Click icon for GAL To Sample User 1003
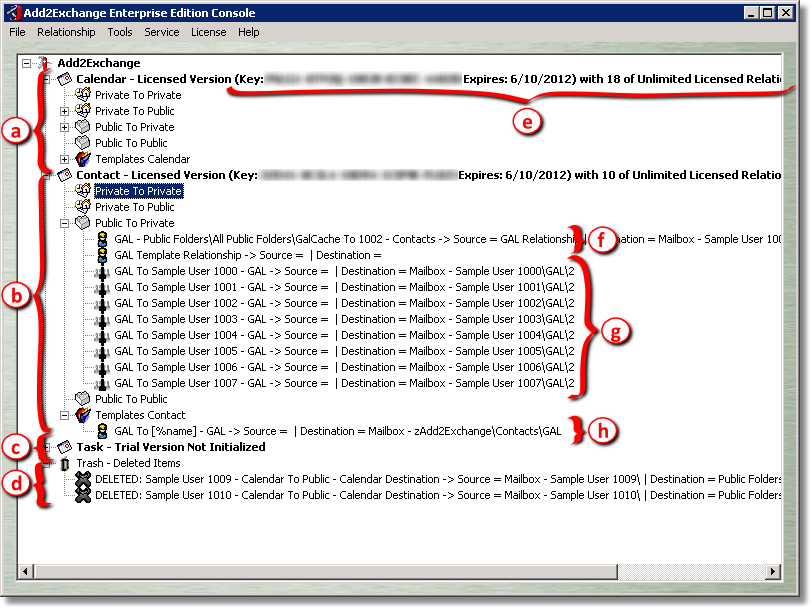The width and height of the screenshot is (812, 609). 102,320
